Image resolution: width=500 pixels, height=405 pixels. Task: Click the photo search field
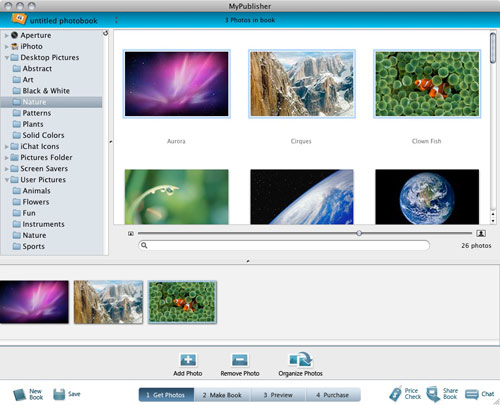(284, 245)
